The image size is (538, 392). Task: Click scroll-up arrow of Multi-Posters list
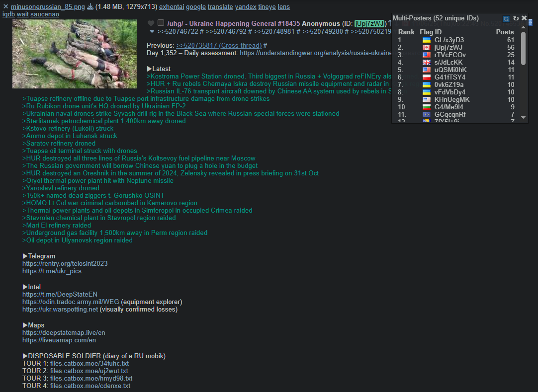[523, 27]
